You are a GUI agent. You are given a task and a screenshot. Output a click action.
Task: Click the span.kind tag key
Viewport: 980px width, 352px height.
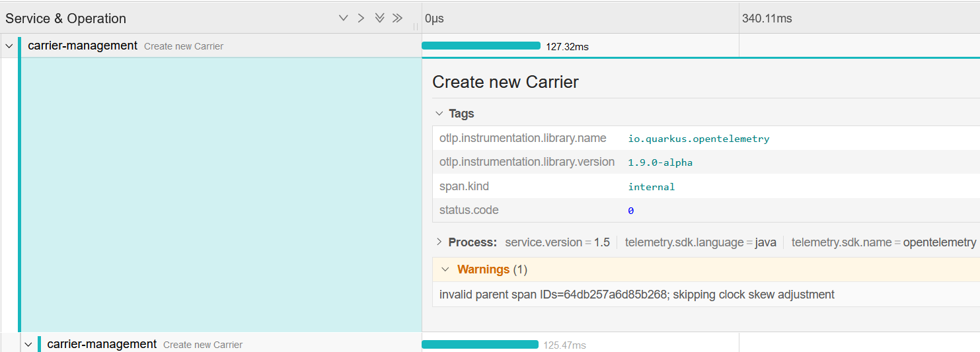pos(464,186)
